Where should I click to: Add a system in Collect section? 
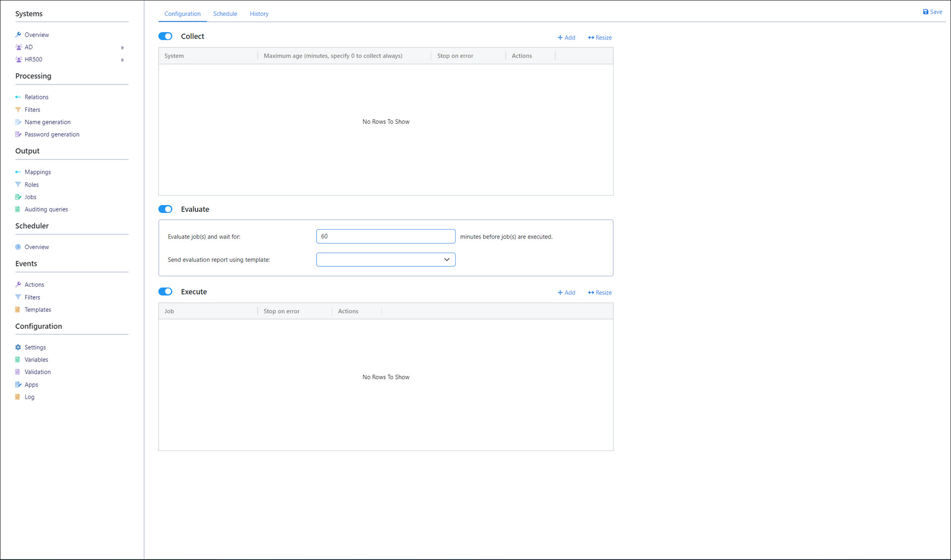point(566,38)
